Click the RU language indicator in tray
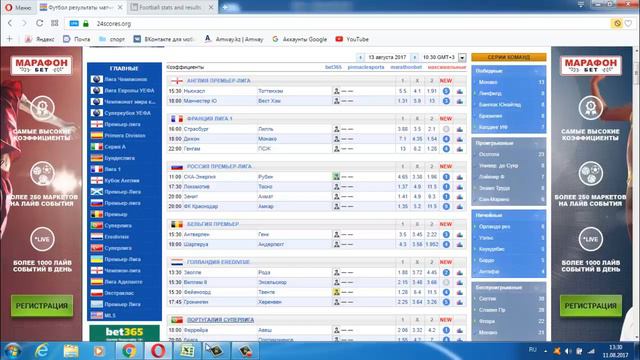The height and width of the screenshot is (360, 640). 533,350
